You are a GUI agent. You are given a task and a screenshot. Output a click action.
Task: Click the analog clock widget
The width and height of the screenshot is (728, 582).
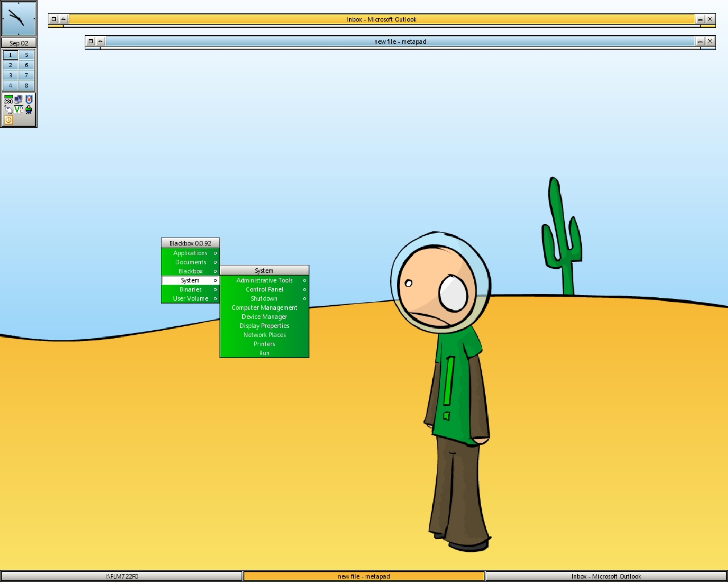coord(19,19)
